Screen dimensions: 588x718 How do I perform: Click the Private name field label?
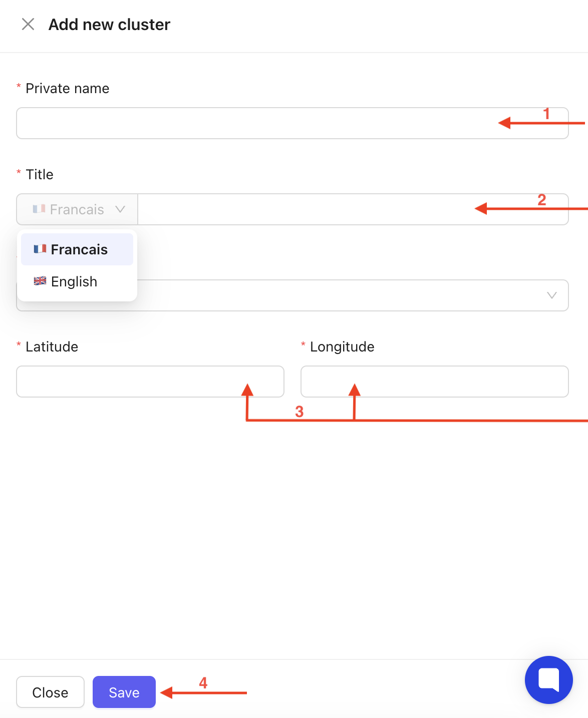[x=67, y=89]
